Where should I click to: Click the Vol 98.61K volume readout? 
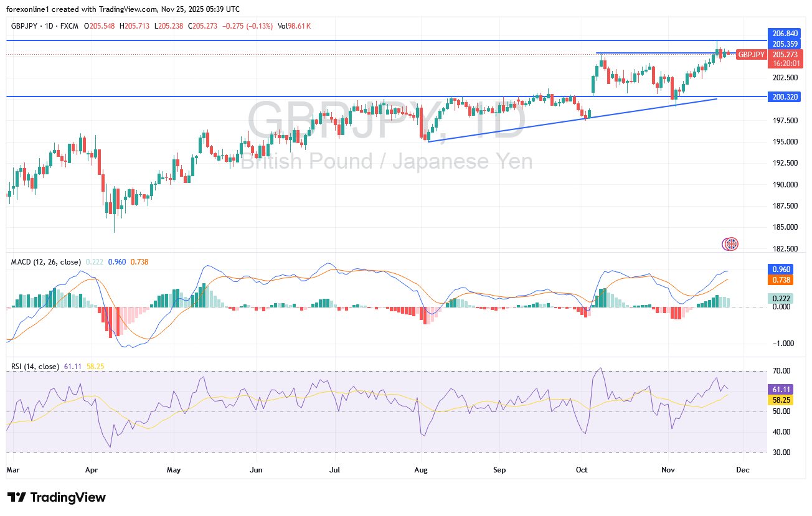294,26
